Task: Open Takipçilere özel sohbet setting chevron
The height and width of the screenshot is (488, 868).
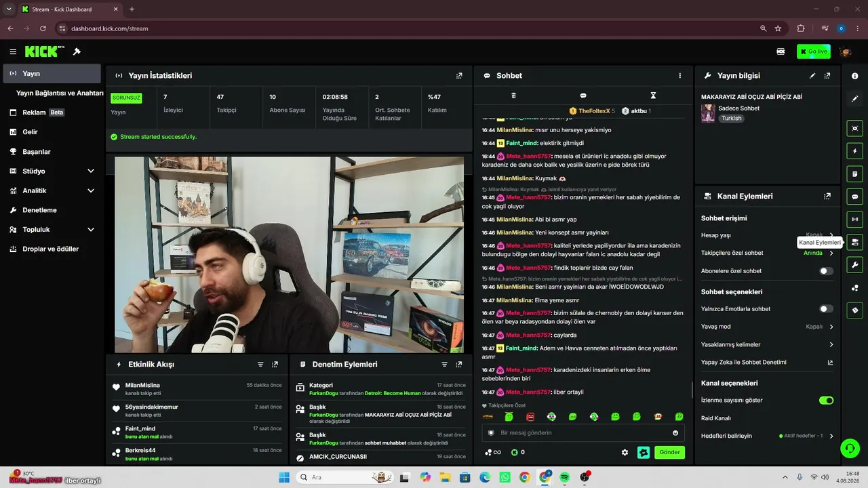Action: (831, 253)
